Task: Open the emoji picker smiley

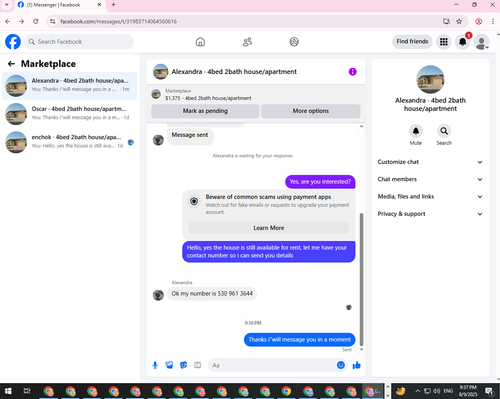Action: [341, 365]
